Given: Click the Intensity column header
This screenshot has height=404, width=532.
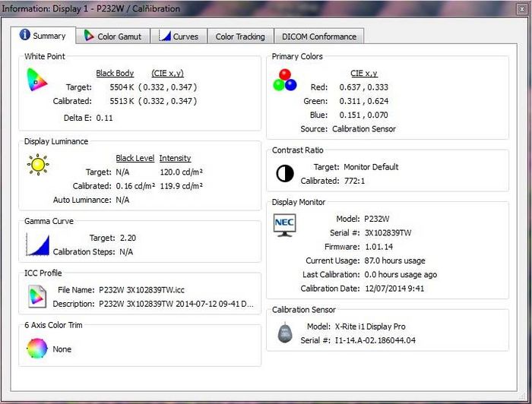Looking at the screenshot, I should coord(176,158).
